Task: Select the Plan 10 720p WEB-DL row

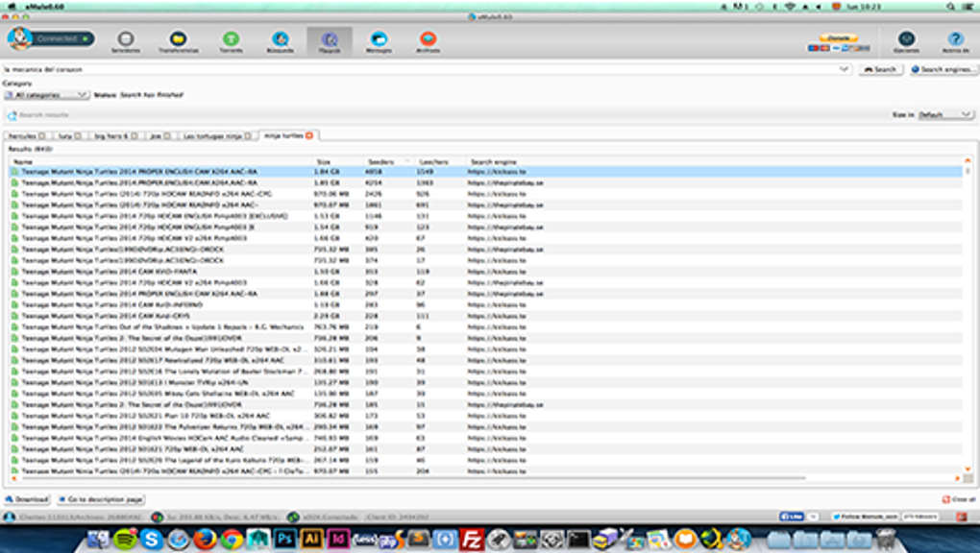Action: pyautogui.click(x=486, y=416)
